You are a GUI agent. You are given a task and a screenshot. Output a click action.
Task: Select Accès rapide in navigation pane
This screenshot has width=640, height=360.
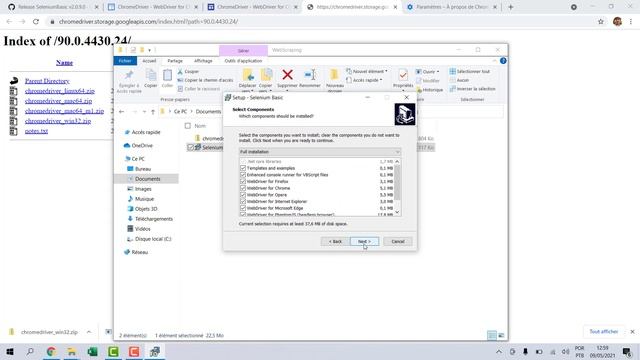click(x=142, y=132)
